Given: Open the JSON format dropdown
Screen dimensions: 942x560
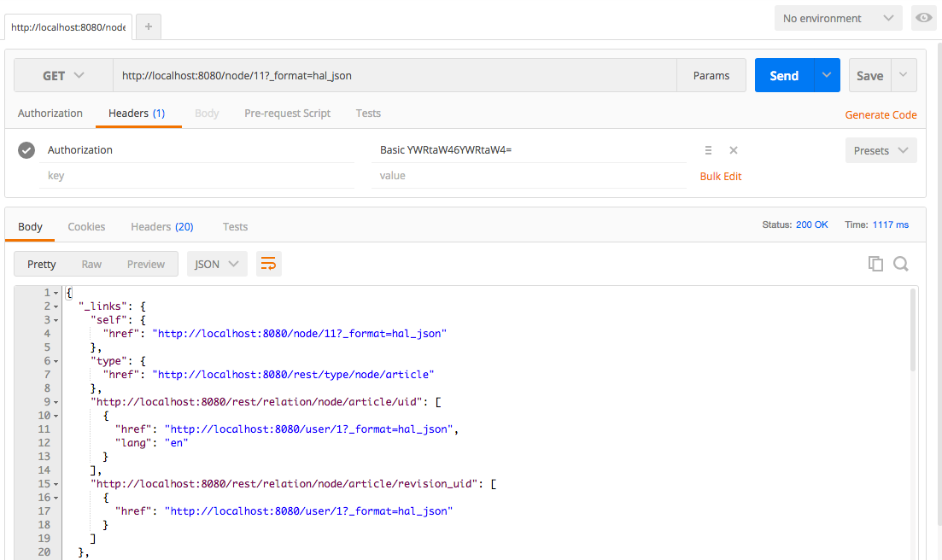Looking at the screenshot, I should pos(217,264).
